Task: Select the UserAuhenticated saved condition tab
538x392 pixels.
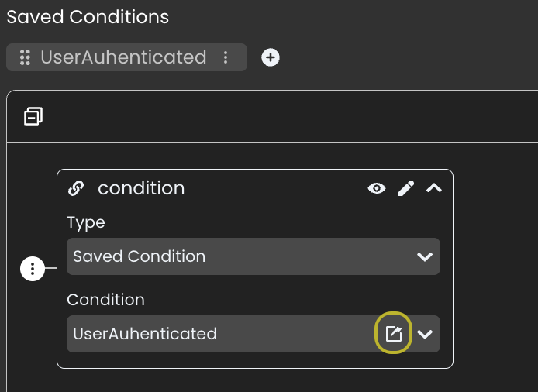Action: point(123,57)
